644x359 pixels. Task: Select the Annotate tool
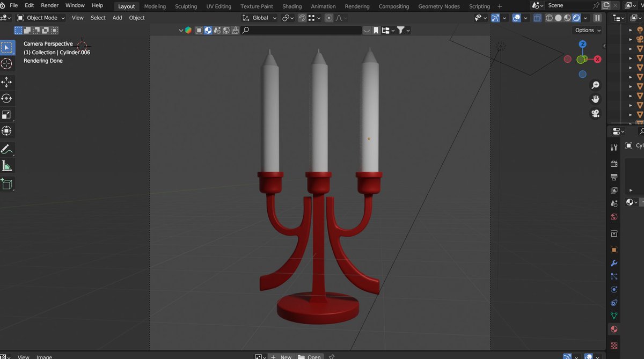pyautogui.click(x=7, y=149)
